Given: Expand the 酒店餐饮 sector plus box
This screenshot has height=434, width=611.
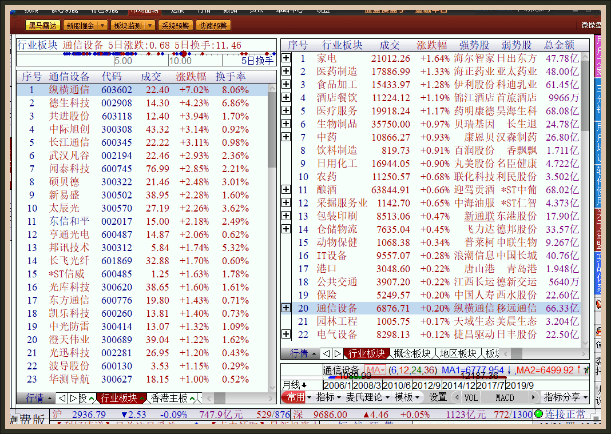Looking at the screenshot, I should point(286,97).
